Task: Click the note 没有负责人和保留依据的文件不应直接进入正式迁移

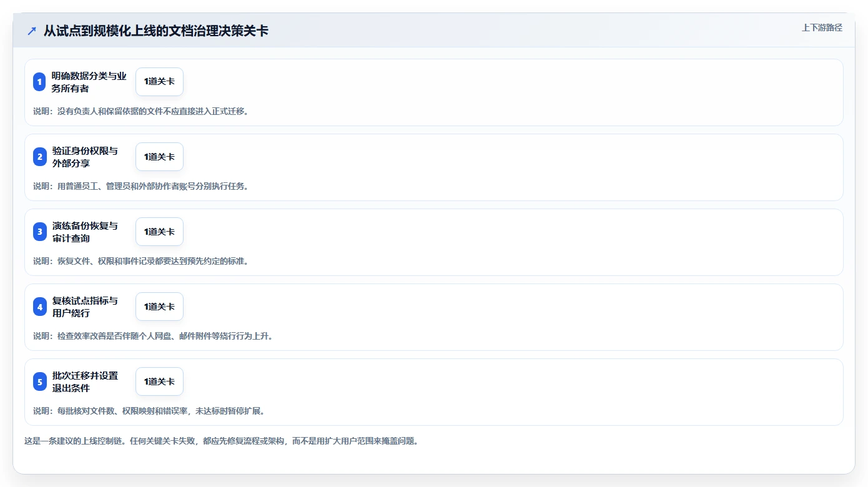Action: (x=141, y=111)
